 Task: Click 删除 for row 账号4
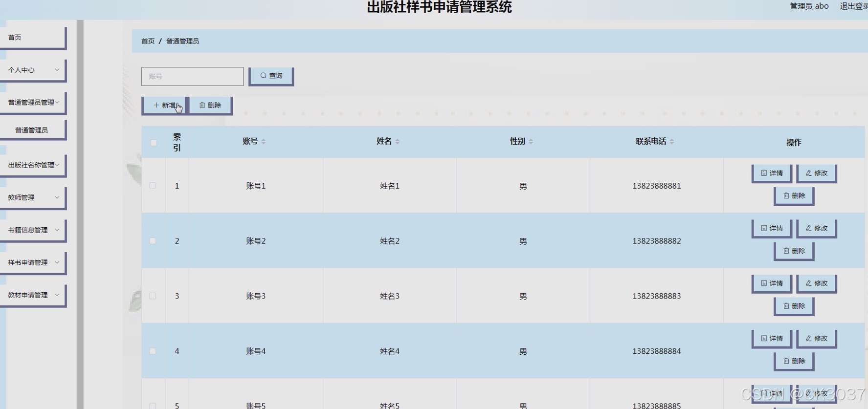click(x=794, y=361)
